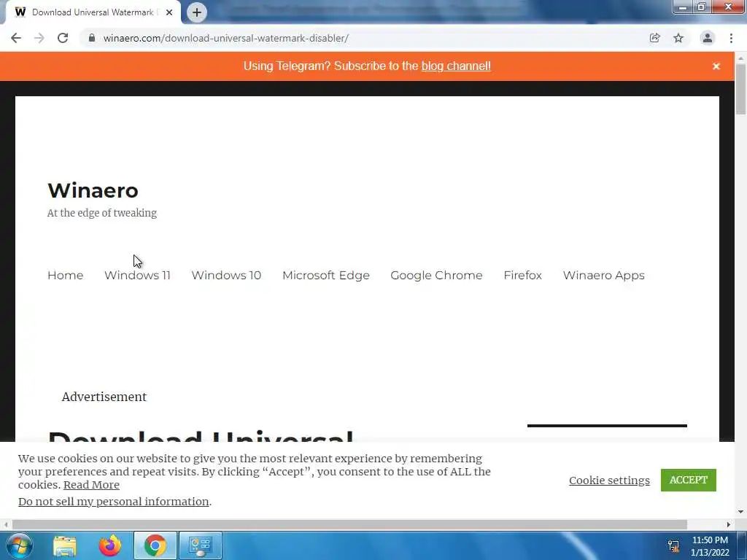Screen dimensions: 747x560
Task: View site security lock information
Action: (92, 38)
